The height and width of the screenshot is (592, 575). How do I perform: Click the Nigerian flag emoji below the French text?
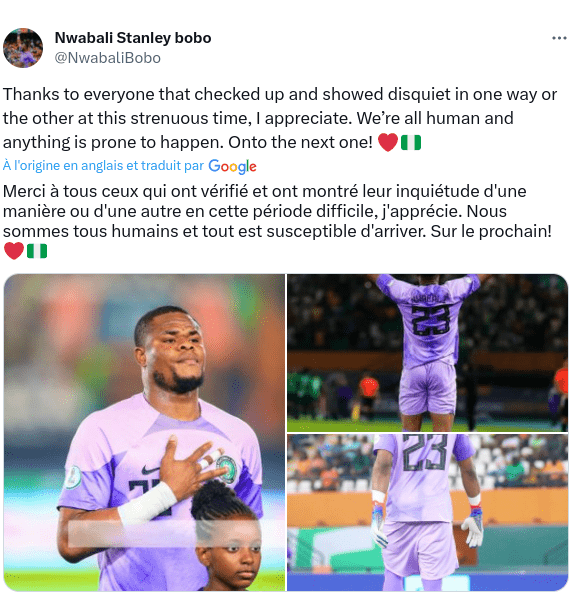(37, 251)
